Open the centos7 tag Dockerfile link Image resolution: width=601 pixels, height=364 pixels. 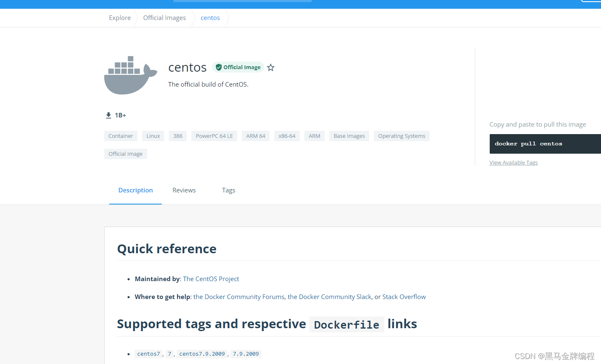[x=148, y=354]
